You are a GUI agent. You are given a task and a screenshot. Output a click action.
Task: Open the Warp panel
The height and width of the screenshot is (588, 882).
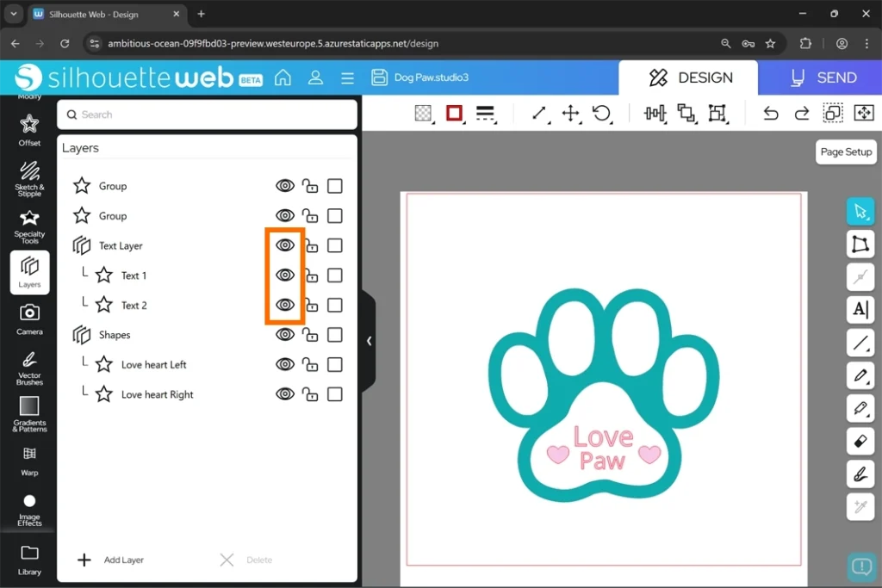coord(29,460)
